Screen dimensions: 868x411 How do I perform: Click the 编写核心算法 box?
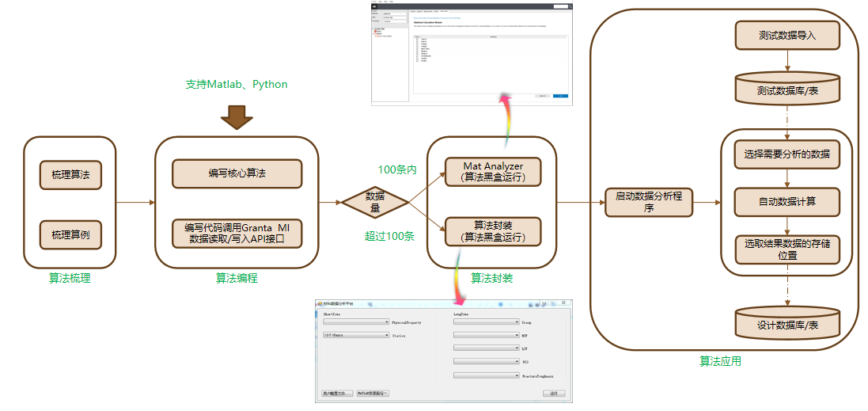tap(237, 174)
